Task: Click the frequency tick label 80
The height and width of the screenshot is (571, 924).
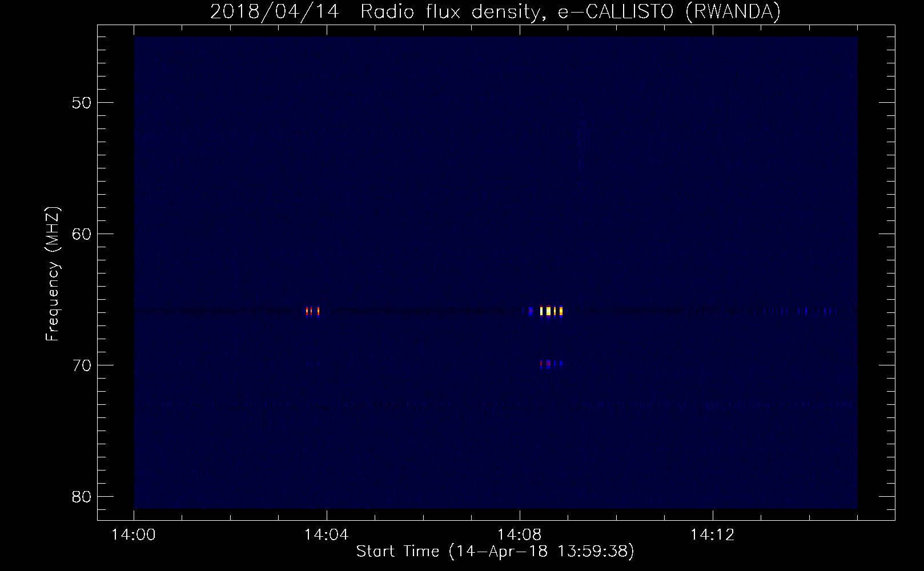Action: pos(82,497)
